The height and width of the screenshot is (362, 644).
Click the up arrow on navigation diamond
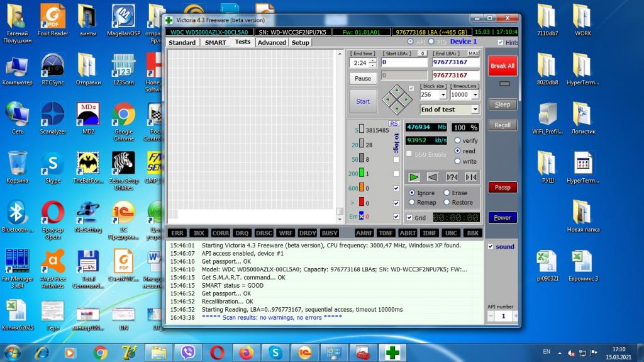[397, 90]
